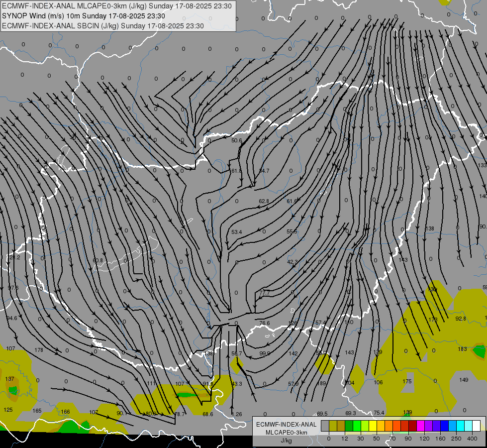Click map value 50.6
487x448 pixels.
tap(237, 140)
